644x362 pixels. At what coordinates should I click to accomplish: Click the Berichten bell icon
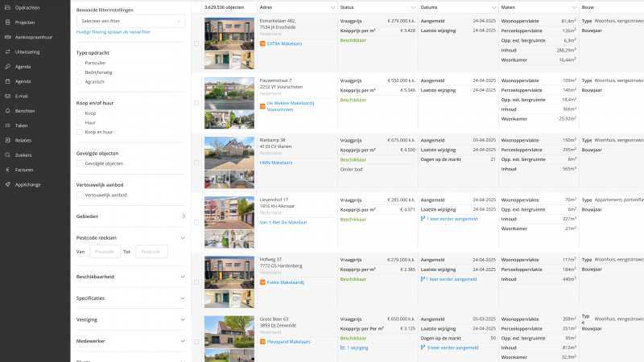(7, 110)
